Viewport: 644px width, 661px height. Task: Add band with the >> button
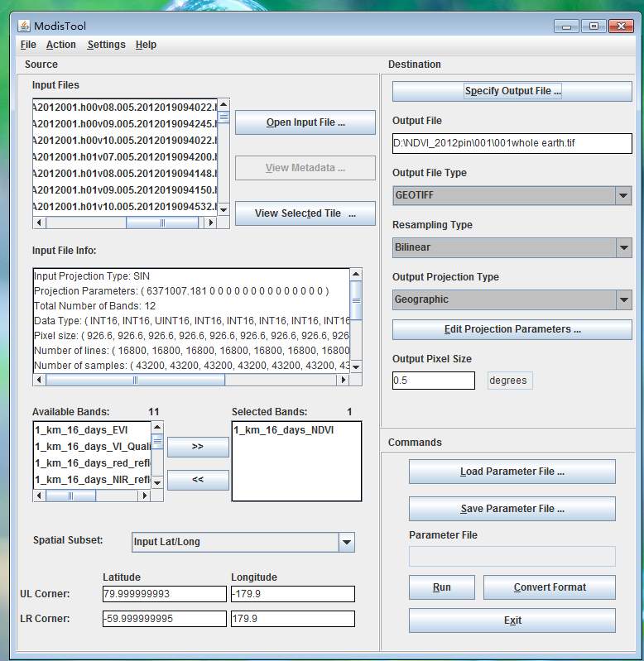(x=198, y=447)
